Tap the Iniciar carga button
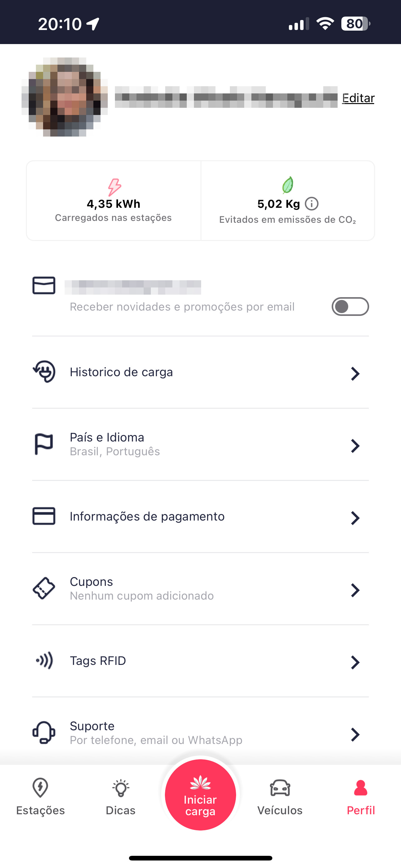401x868 pixels. (x=200, y=795)
